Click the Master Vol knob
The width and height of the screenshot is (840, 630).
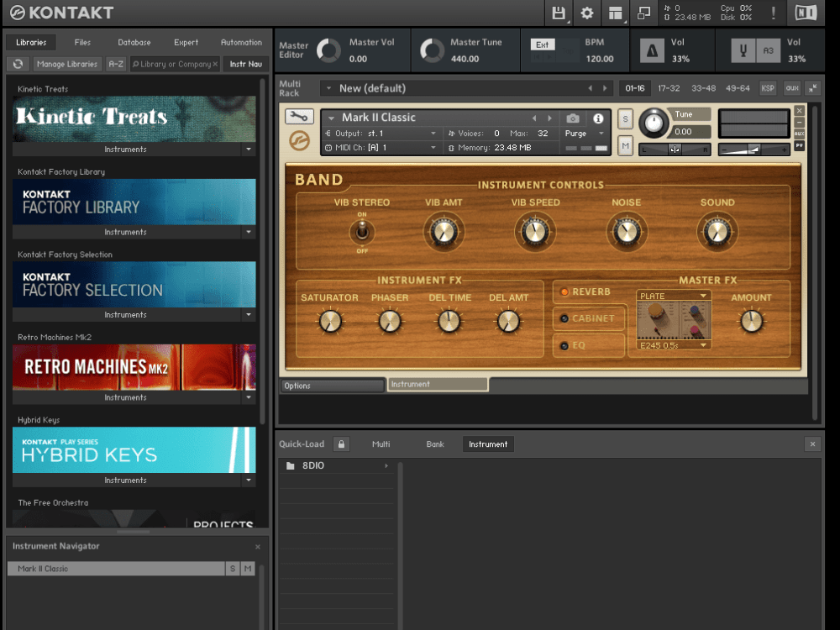(x=328, y=51)
